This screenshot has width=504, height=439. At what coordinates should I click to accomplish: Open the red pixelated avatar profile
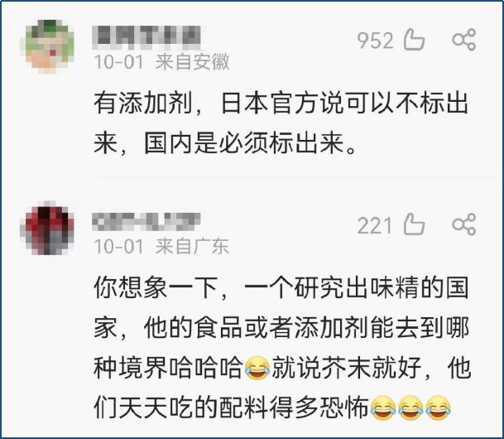click(47, 229)
